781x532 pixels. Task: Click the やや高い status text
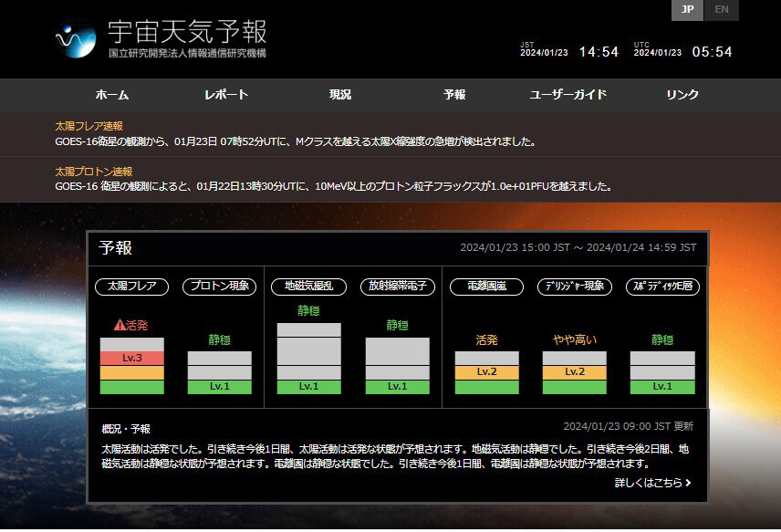[x=575, y=340]
